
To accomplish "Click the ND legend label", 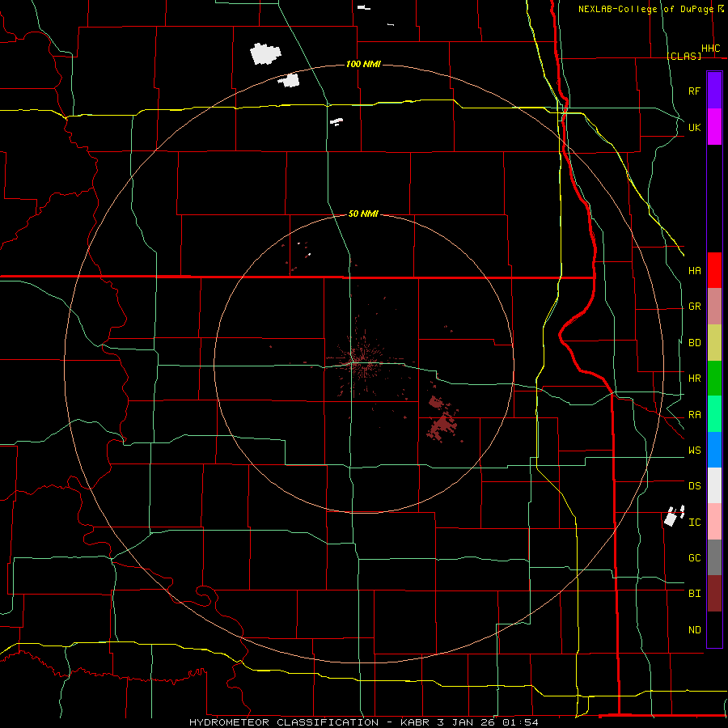I will [694, 630].
